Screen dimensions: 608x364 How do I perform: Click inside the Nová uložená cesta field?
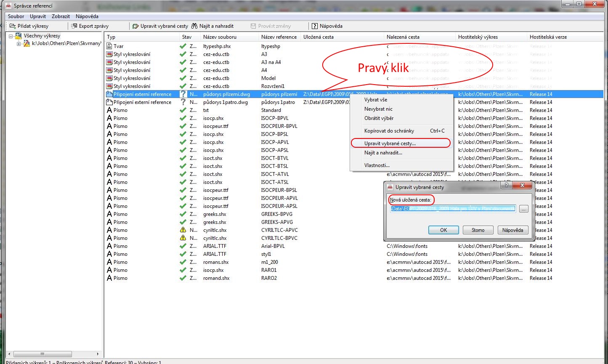453,209
